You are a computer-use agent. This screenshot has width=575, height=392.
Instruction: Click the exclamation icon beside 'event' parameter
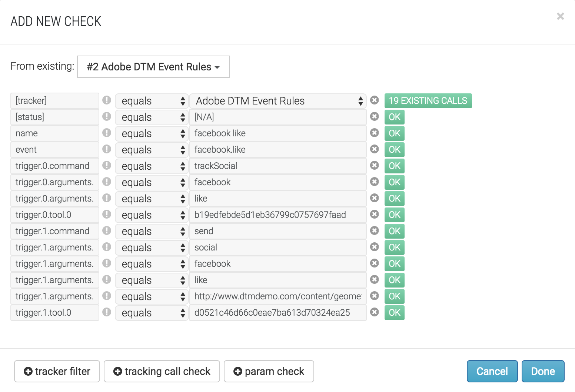[x=107, y=149]
